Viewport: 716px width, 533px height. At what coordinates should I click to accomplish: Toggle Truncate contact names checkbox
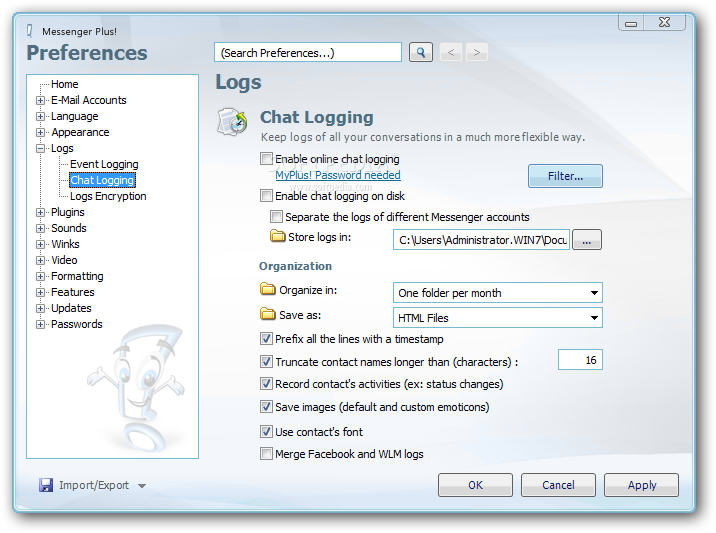click(266, 361)
